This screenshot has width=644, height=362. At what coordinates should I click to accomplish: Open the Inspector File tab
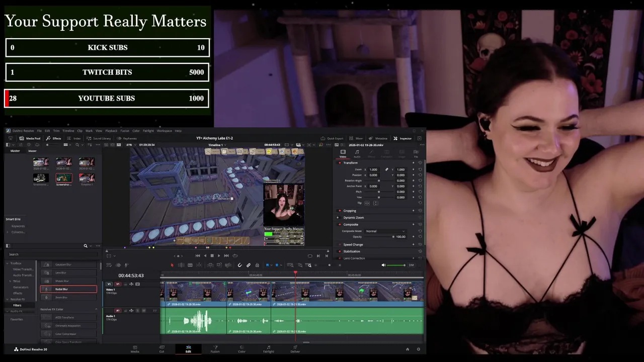416,153
